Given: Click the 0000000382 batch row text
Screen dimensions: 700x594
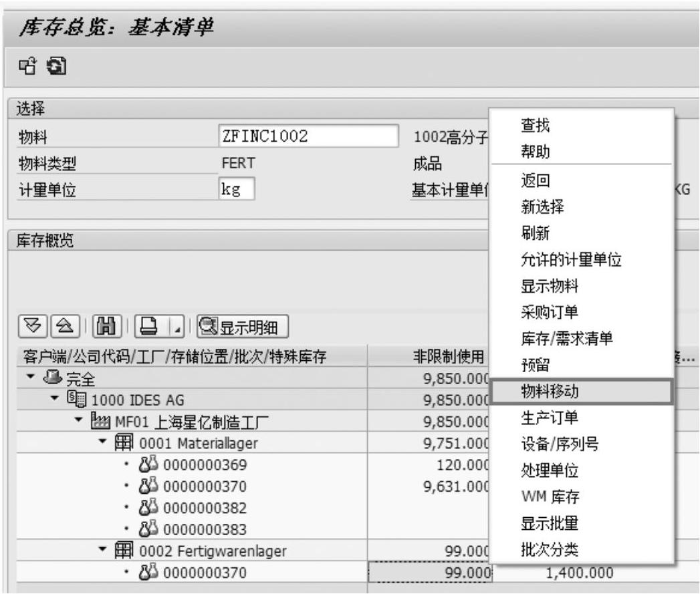Looking at the screenshot, I should [205, 508].
